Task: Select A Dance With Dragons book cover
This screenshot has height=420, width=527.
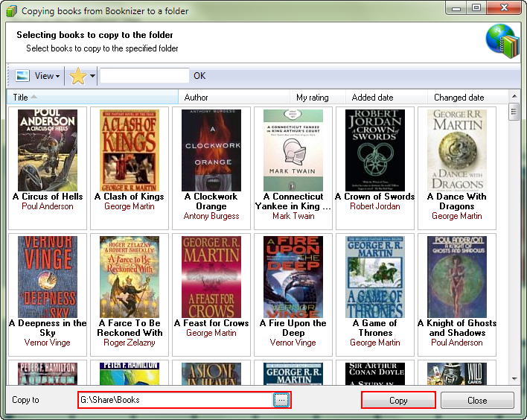Action: [457, 150]
